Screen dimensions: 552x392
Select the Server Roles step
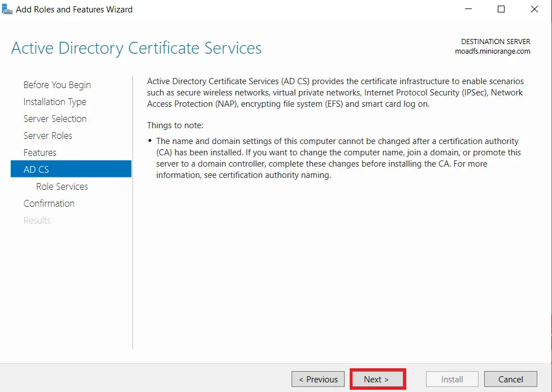click(x=47, y=136)
